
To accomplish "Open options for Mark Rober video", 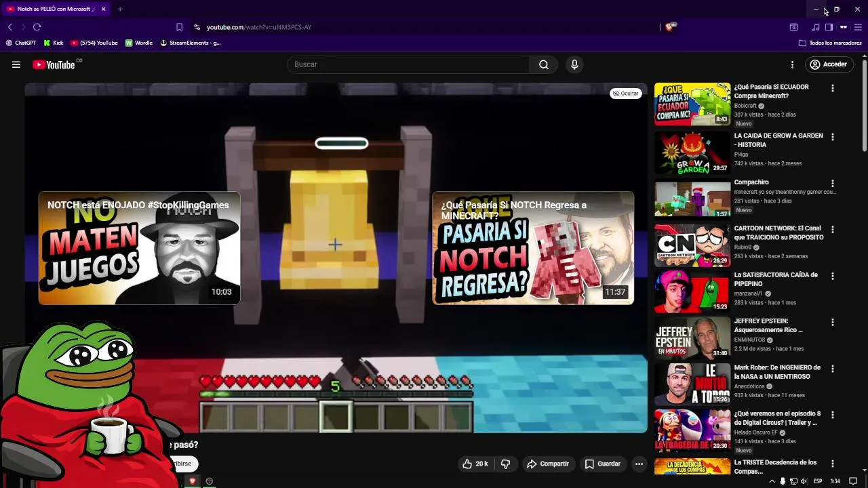I will 833,369.
